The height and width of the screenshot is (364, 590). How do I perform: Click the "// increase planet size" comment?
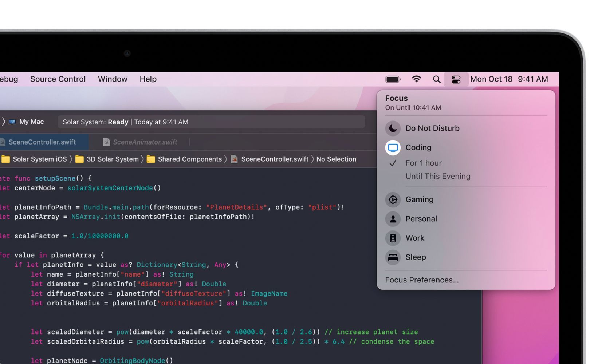coord(371,332)
